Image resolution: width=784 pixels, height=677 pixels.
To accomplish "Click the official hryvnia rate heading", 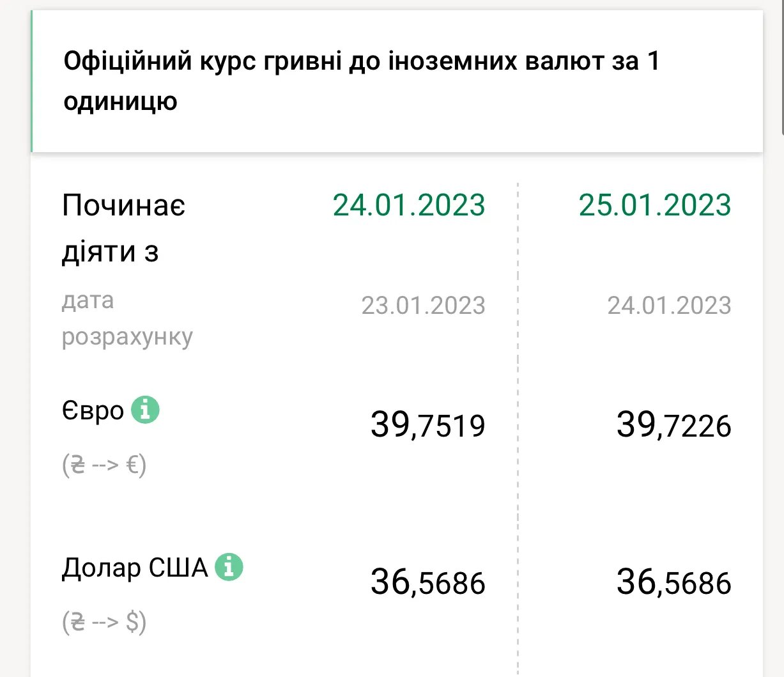I will click(360, 81).
